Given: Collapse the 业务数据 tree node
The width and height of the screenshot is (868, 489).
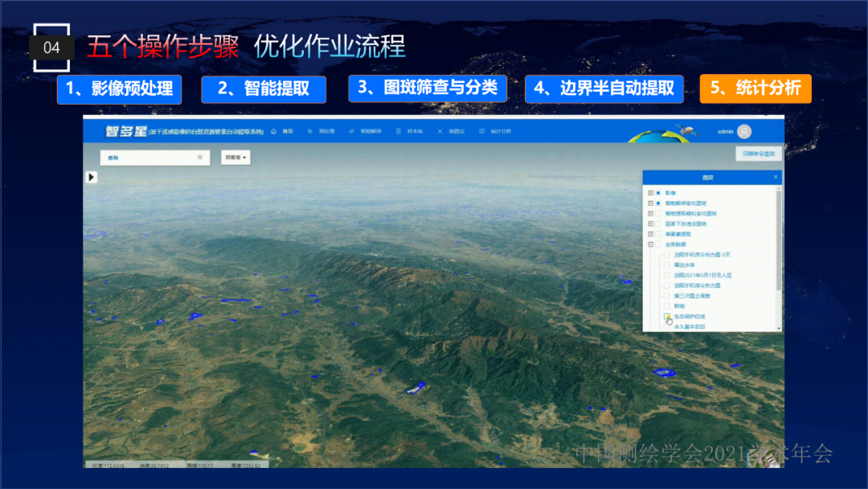Looking at the screenshot, I should (x=649, y=244).
